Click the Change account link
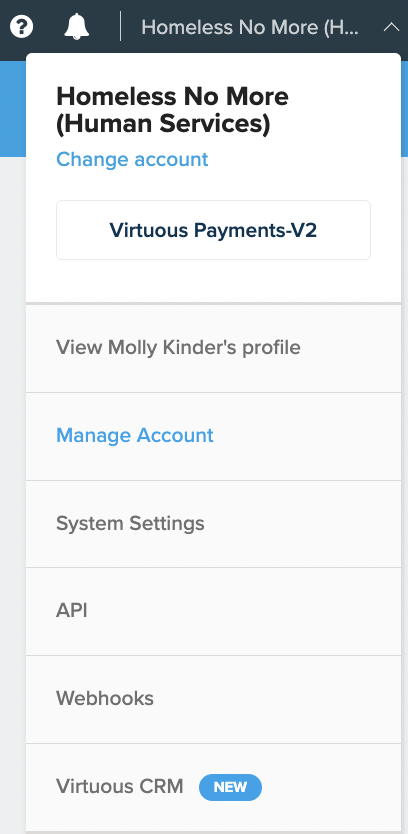This screenshot has height=834, width=408. click(132, 159)
